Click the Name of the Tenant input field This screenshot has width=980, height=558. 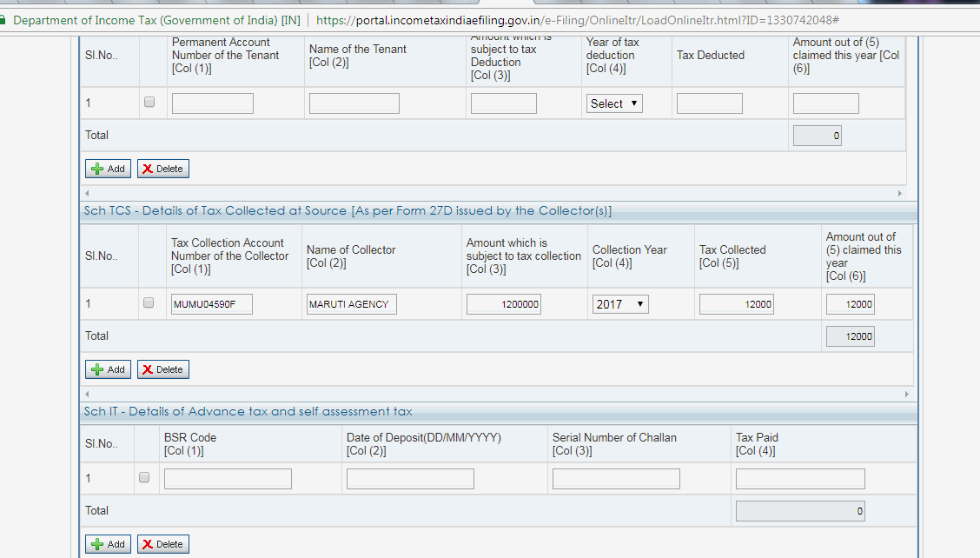click(354, 103)
